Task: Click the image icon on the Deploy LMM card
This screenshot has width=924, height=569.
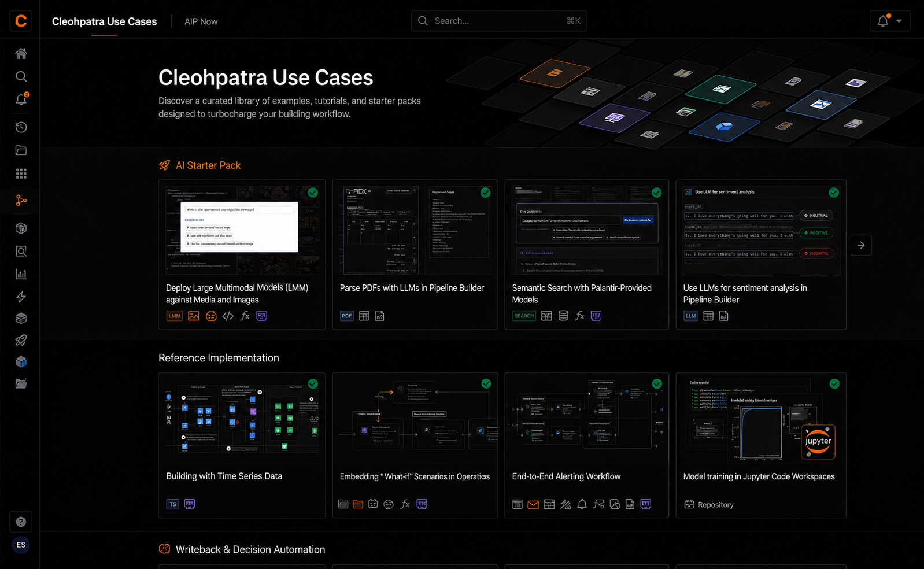Action: point(194,316)
